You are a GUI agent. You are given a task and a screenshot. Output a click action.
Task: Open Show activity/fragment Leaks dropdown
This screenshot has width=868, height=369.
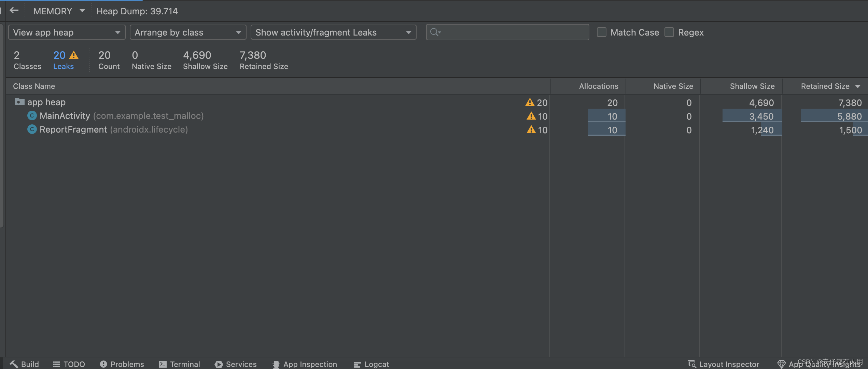click(333, 31)
